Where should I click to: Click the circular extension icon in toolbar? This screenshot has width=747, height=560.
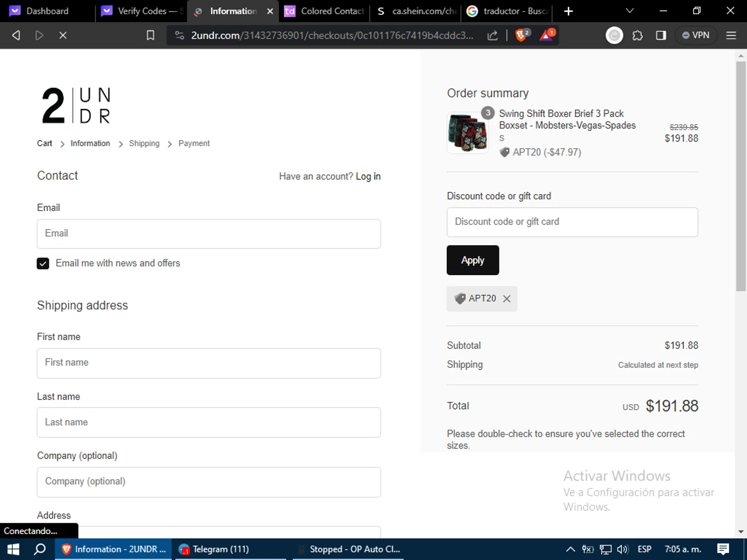614,35
